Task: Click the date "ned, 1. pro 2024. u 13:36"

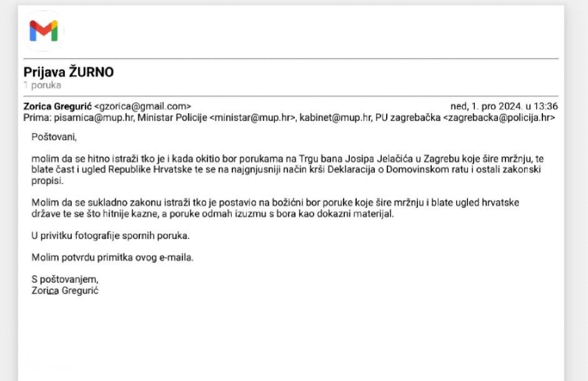Action: 504,106
